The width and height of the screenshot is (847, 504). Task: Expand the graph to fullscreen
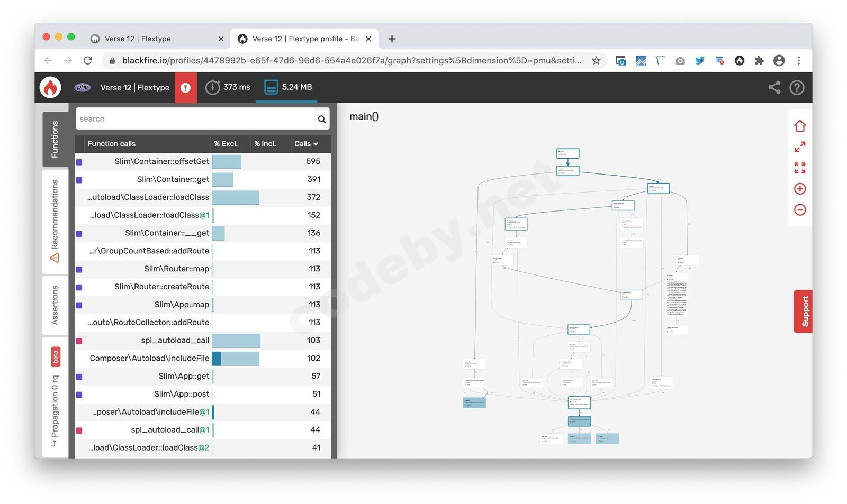799,146
